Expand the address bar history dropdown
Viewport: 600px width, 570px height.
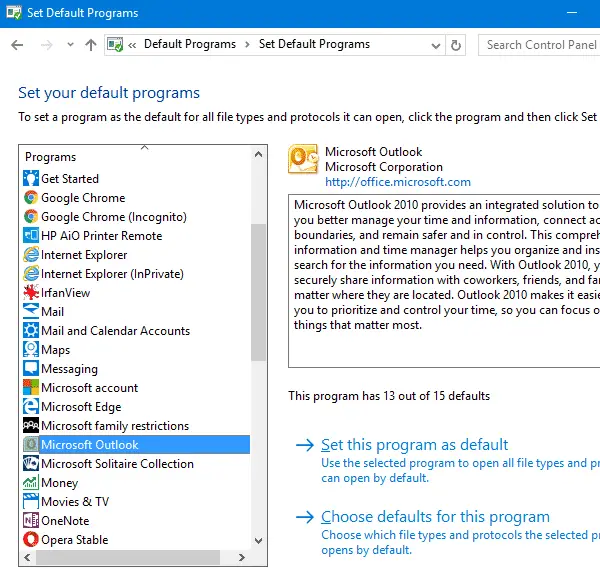[x=435, y=46]
